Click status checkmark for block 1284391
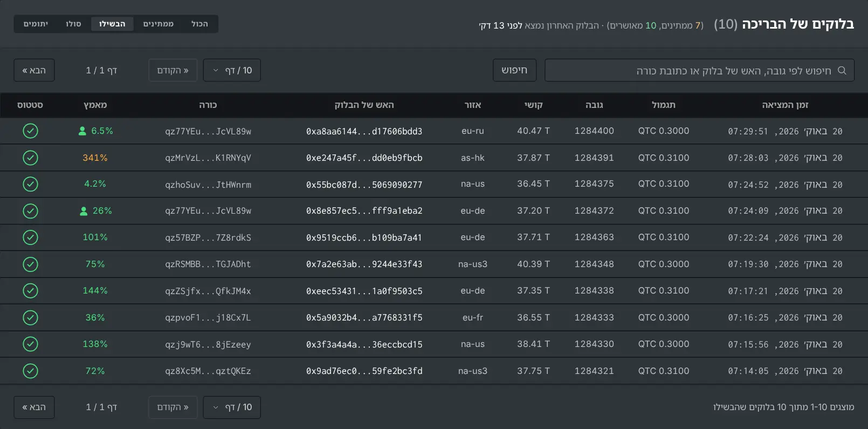The height and width of the screenshot is (429, 868). coord(31,158)
